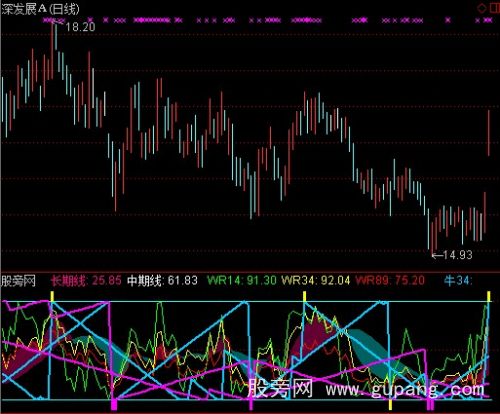The image size is (500, 414).
Task: Select the WR14: 91.30 indicator label
Action: [x=242, y=280]
